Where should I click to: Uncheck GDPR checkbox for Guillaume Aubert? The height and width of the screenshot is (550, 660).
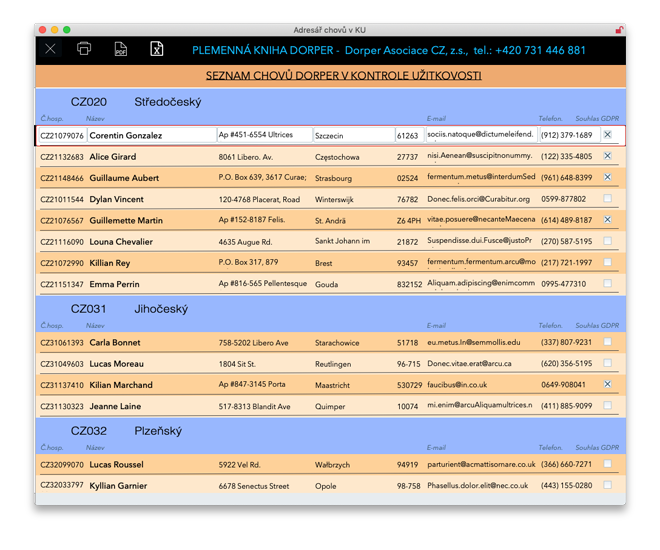607,177
